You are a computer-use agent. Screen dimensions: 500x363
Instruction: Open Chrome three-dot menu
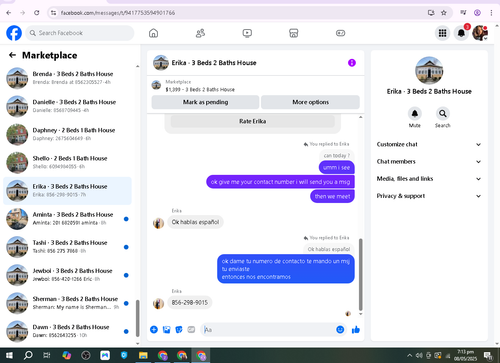point(491,13)
